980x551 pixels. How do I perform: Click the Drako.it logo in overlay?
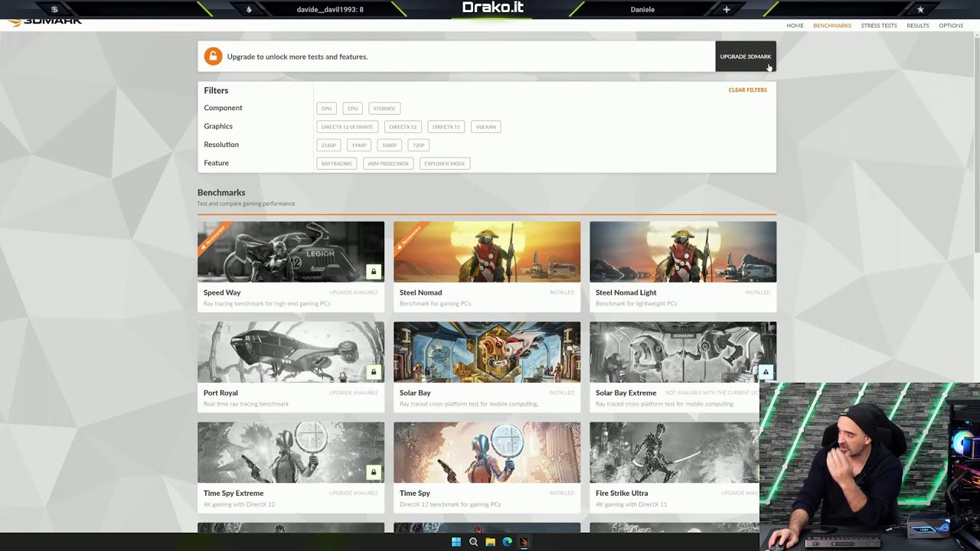[x=493, y=8]
